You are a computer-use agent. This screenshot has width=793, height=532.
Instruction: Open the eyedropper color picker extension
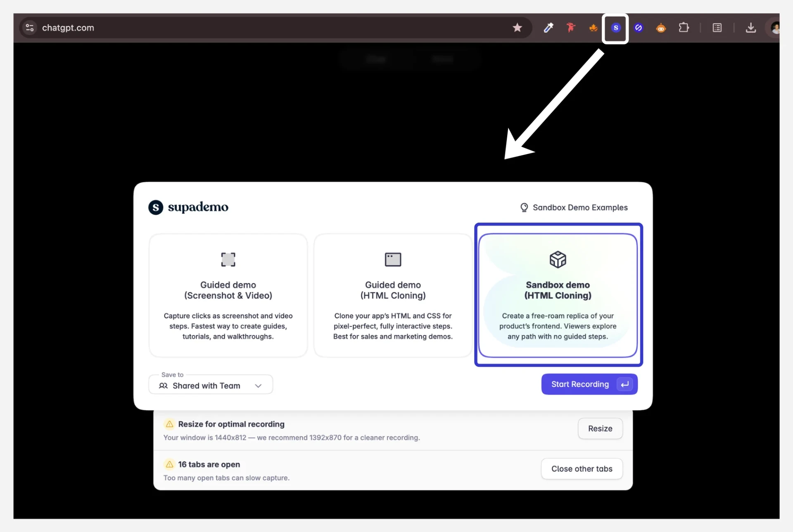548,28
